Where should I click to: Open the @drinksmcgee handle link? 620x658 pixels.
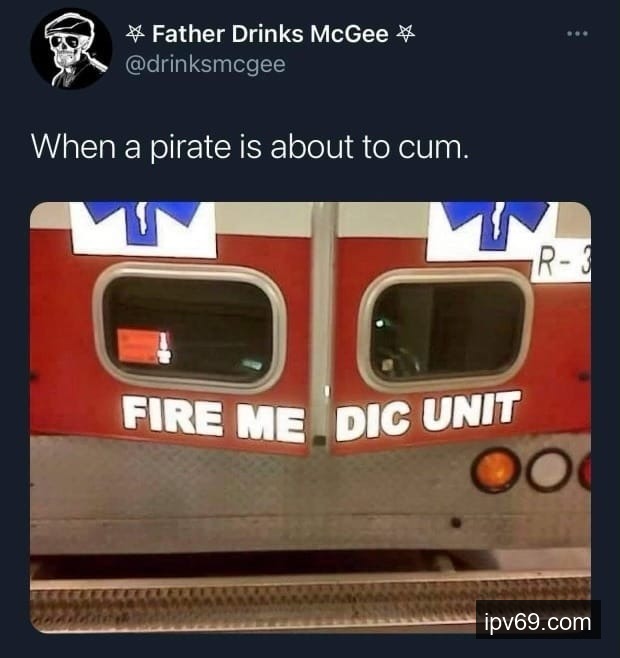[x=206, y=64]
